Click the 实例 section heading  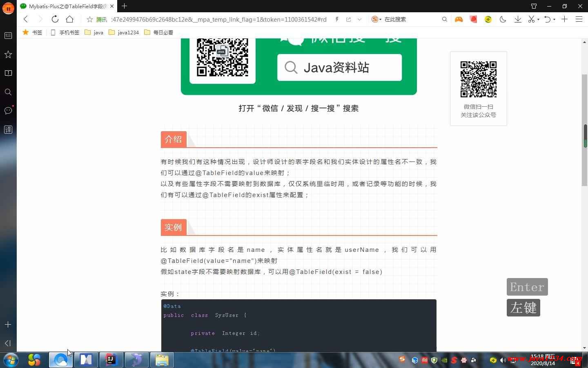(x=174, y=227)
